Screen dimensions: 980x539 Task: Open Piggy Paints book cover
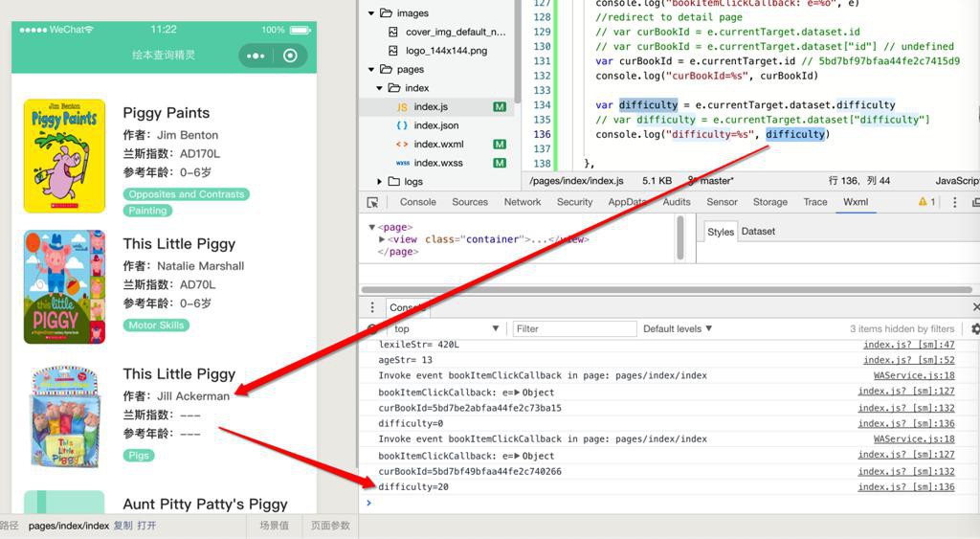[x=64, y=156]
